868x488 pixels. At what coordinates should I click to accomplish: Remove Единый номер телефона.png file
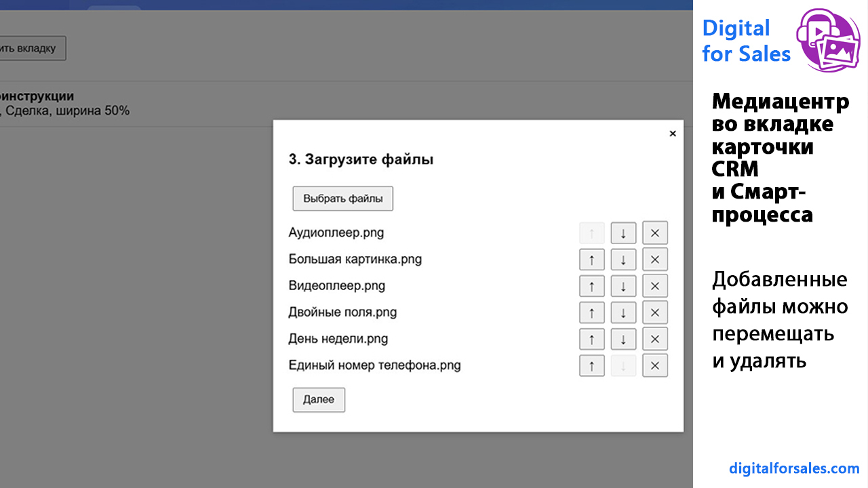655,365
